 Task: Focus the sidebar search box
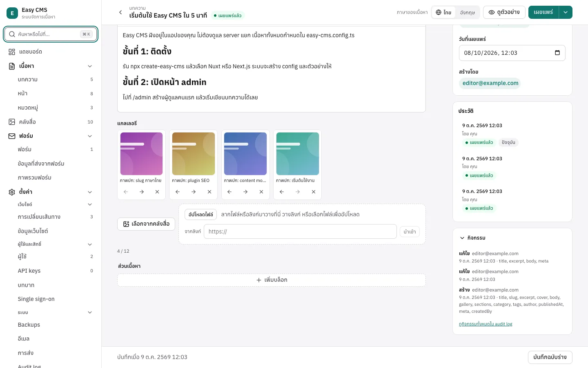coord(51,34)
